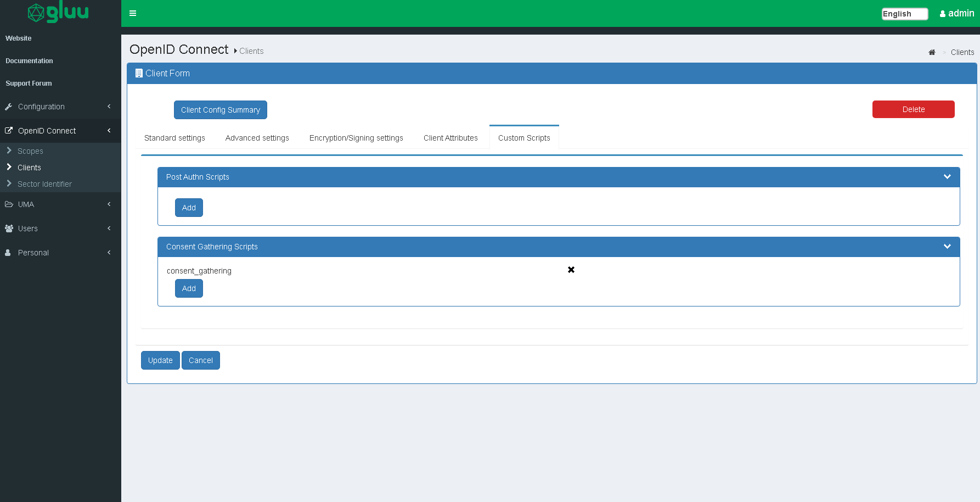Collapse the Consent Gathering Scripts panel
Screen dimensions: 980x502
947,247
